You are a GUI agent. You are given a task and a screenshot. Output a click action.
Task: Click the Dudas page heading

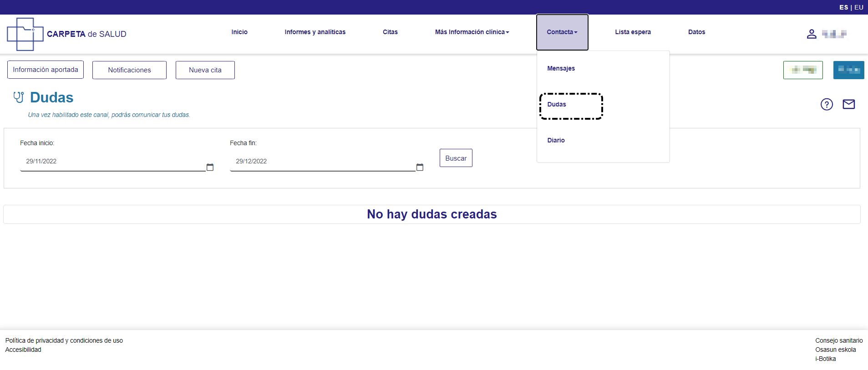[x=52, y=97]
